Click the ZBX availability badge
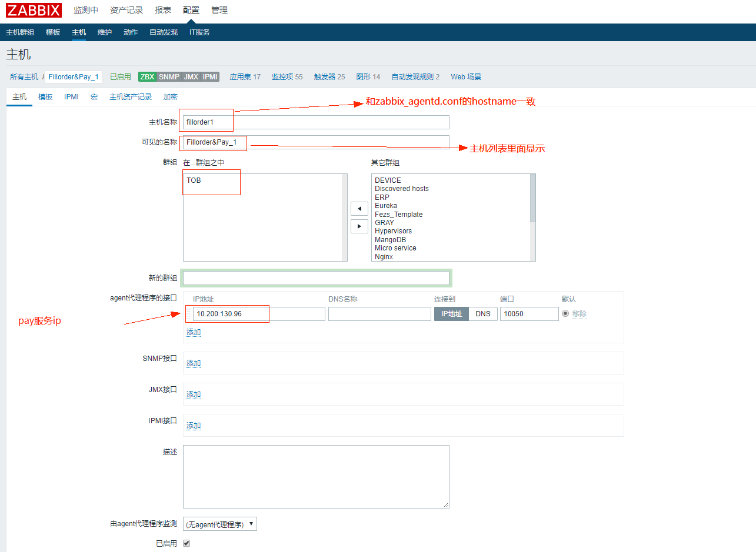 click(x=147, y=77)
